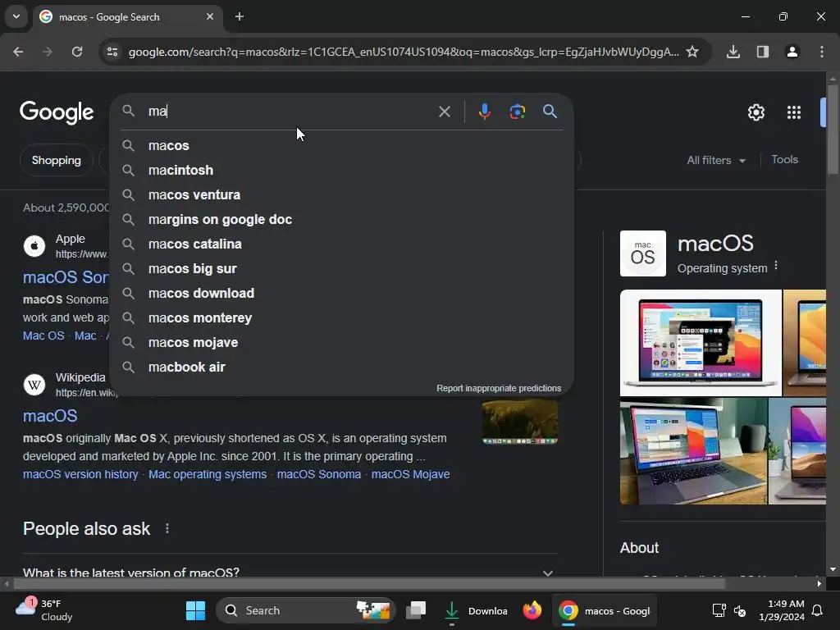
Task: View site information icon in address bar
Action: pyautogui.click(x=112, y=52)
